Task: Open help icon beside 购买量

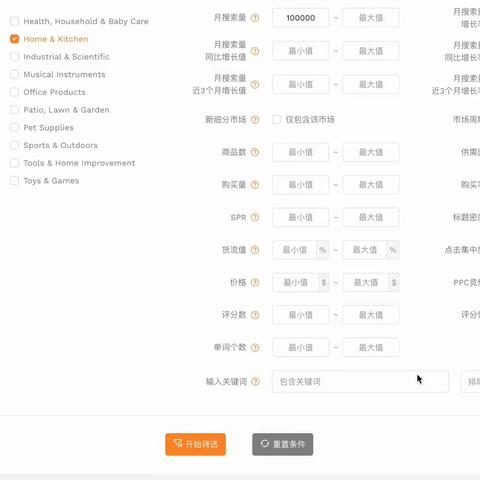Action: coord(255,185)
